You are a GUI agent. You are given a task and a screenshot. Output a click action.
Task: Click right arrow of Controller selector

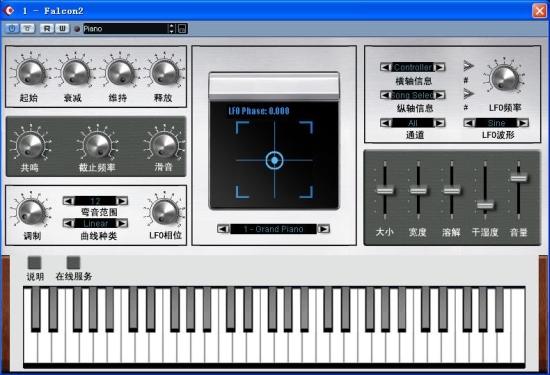click(x=440, y=67)
